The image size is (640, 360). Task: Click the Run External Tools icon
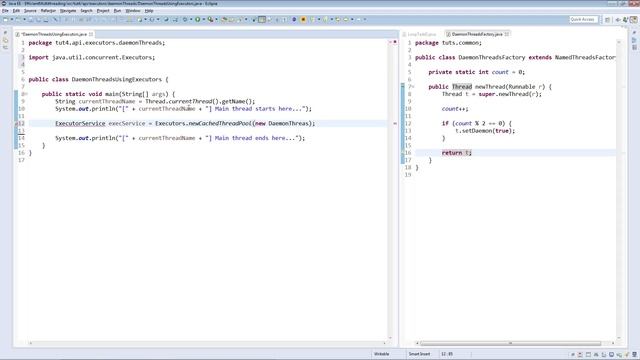(x=210, y=19)
